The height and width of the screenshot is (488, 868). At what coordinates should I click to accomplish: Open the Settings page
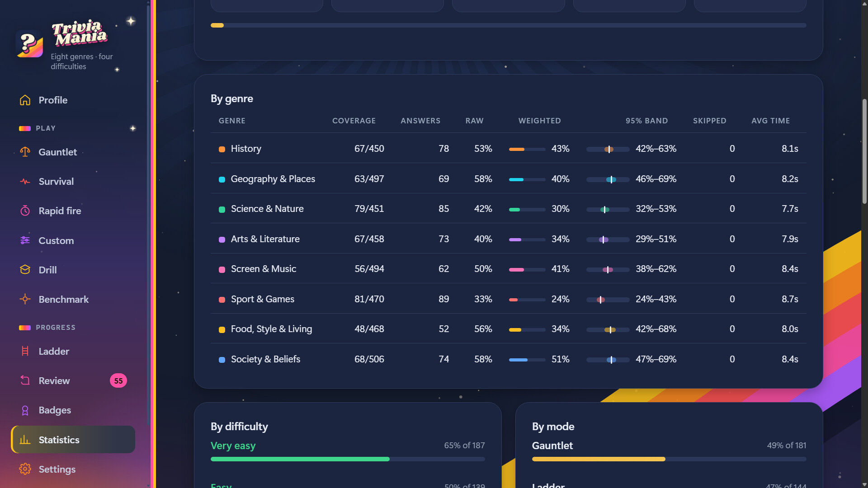tap(73, 469)
